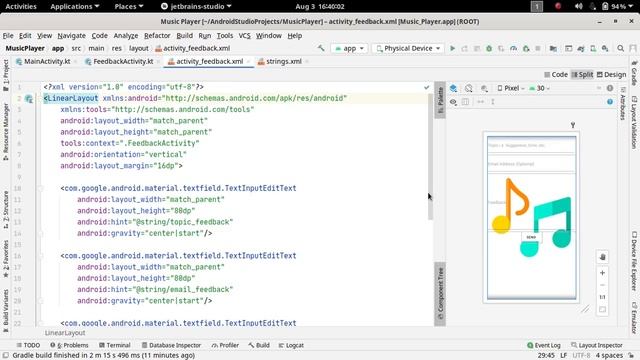
Task: Open Layout Inspector panel
Action: 596,345
